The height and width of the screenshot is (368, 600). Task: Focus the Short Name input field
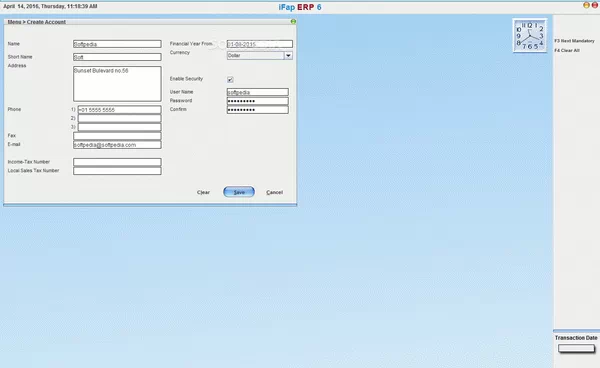(117, 57)
